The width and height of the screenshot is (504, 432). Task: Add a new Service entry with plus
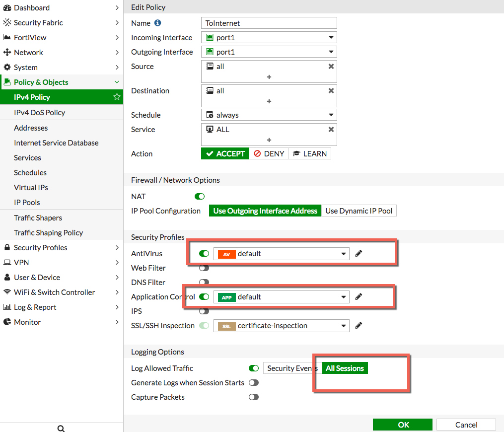pos(269,140)
